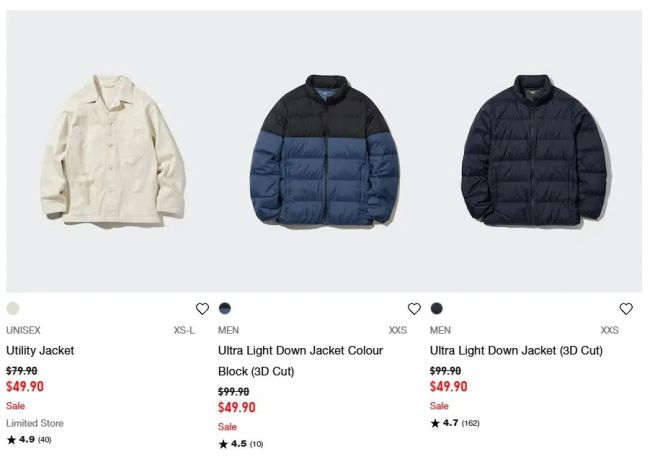Click the UNISEX category label
650x459 pixels.
click(x=23, y=330)
